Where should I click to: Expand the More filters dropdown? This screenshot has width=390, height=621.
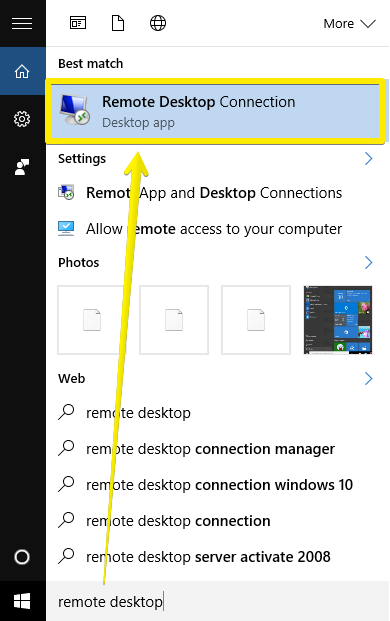[x=349, y=24]
